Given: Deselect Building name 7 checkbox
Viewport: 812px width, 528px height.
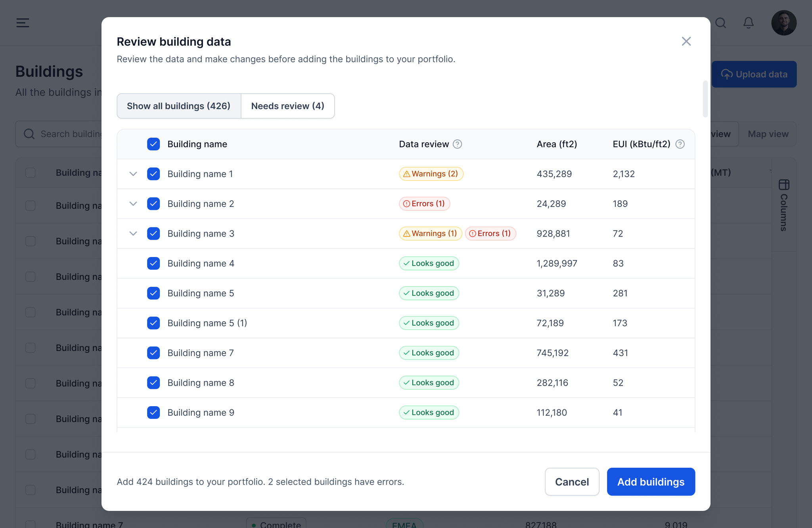Looking at the screenshot, I should pos(153,353).
